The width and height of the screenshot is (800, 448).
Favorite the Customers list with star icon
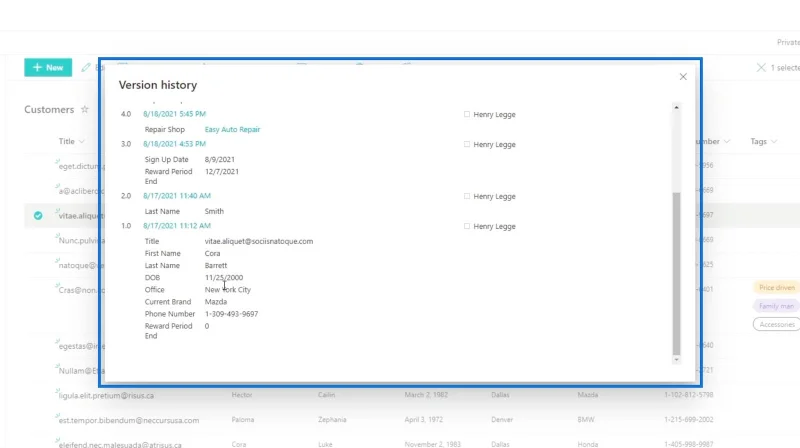[85, 109]
